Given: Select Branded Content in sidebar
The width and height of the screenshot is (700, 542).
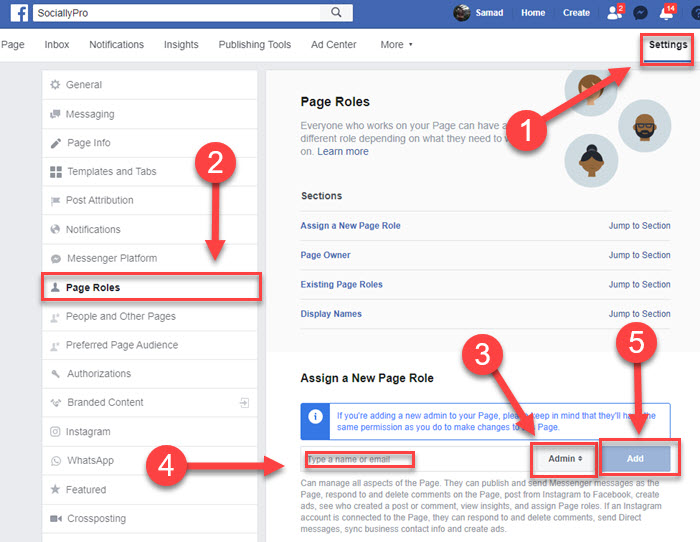Looking at the screenshot, I should point(150,403).
